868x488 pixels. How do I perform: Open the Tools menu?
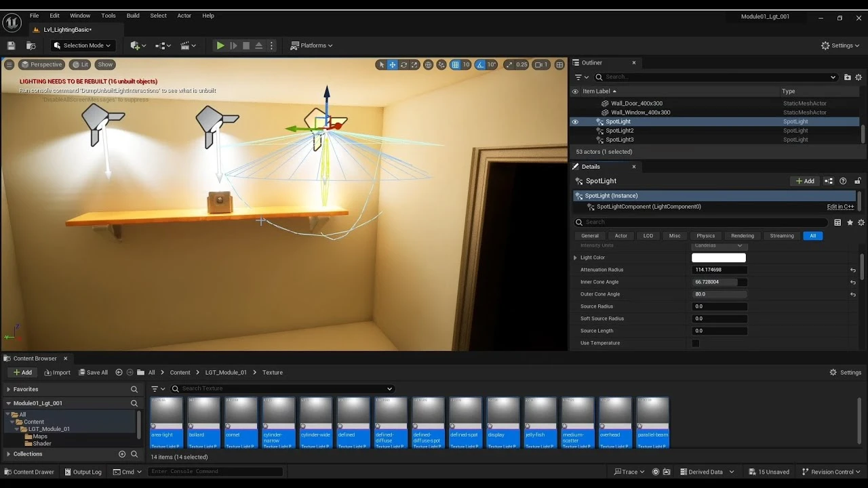click(108, 16)
